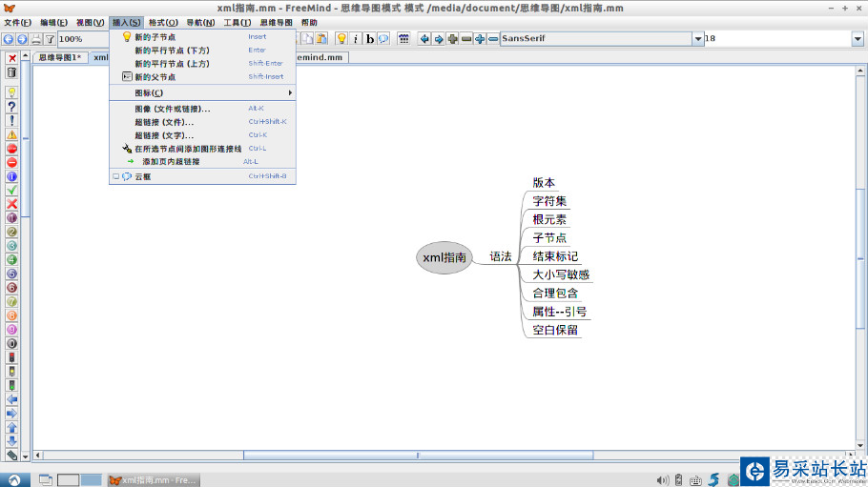Select the priority 1 number icon
The image size is (868, 487).
click(11, 217)
